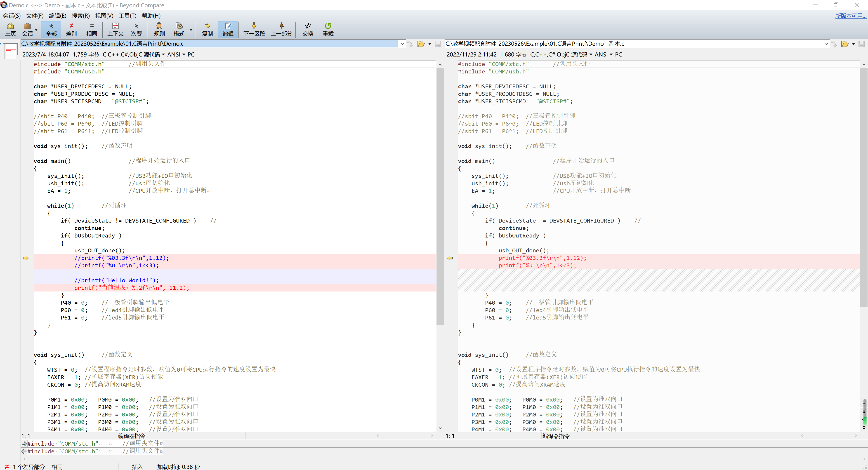Toggle the 次要 minor differences option
This screenshot has width=868, height=470.
[137, 29]
